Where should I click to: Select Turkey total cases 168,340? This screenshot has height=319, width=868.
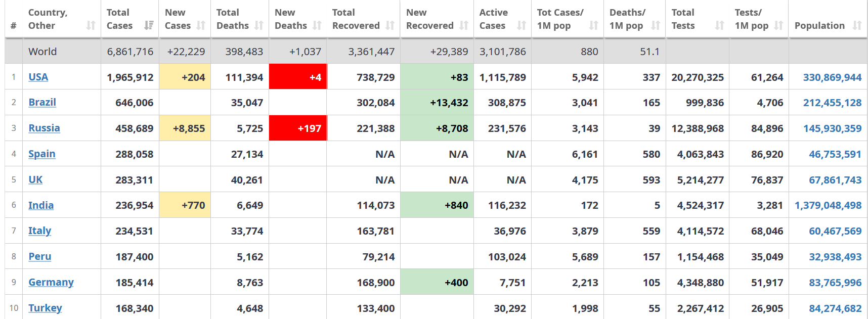click(x=135, y=308)
